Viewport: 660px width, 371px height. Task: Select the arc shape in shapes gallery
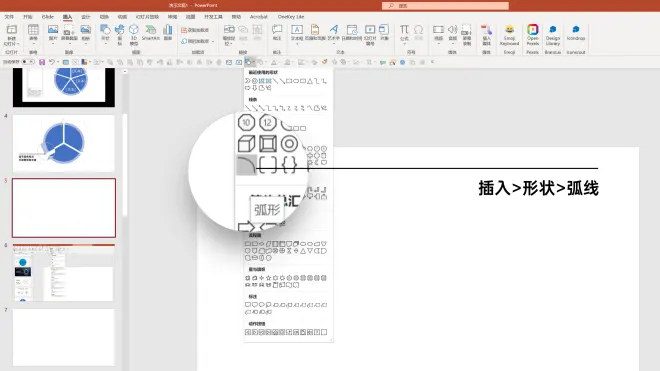(x=246, y=165)
